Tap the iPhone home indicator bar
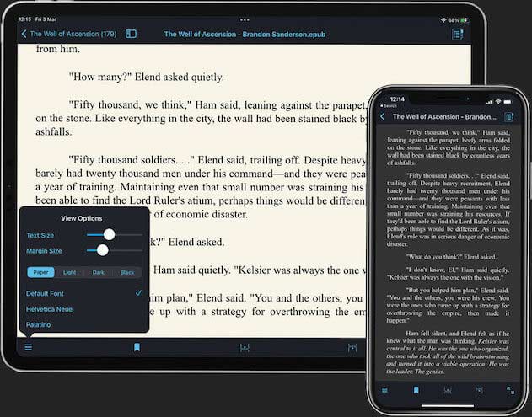Screen dimensions: 532x417 click(448, 405)
